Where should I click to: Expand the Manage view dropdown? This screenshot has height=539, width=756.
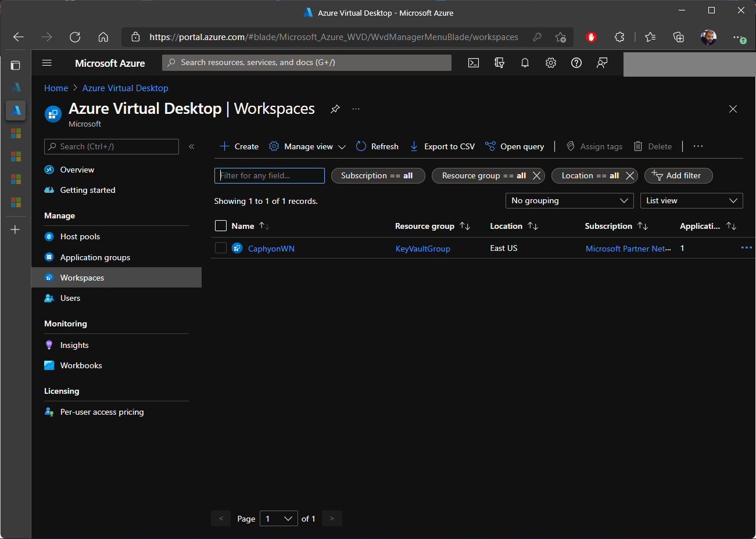(307, 146)
